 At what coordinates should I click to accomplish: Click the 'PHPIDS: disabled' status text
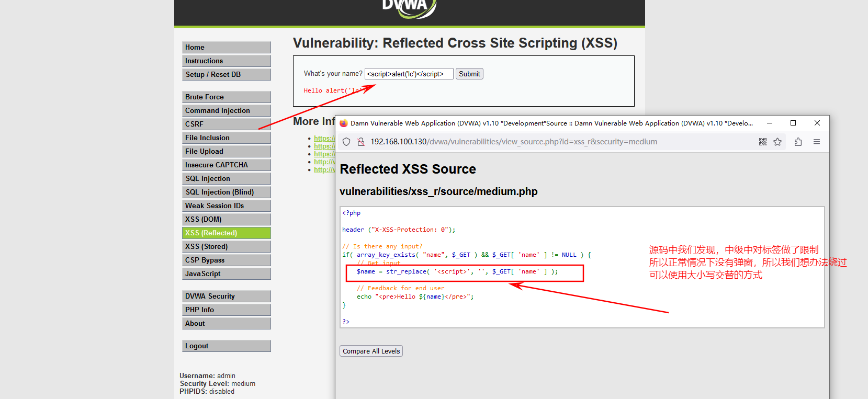tap(207, 391)
